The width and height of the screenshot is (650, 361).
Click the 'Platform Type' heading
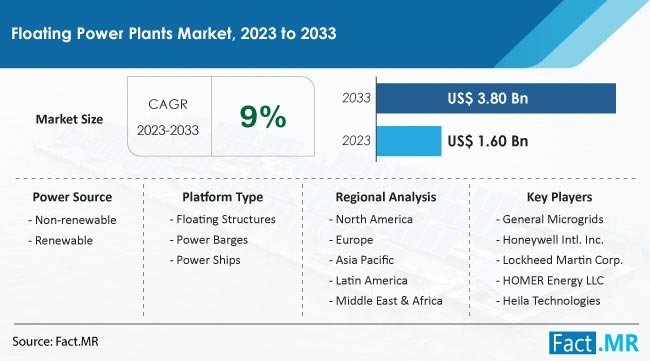pos(223,197)
